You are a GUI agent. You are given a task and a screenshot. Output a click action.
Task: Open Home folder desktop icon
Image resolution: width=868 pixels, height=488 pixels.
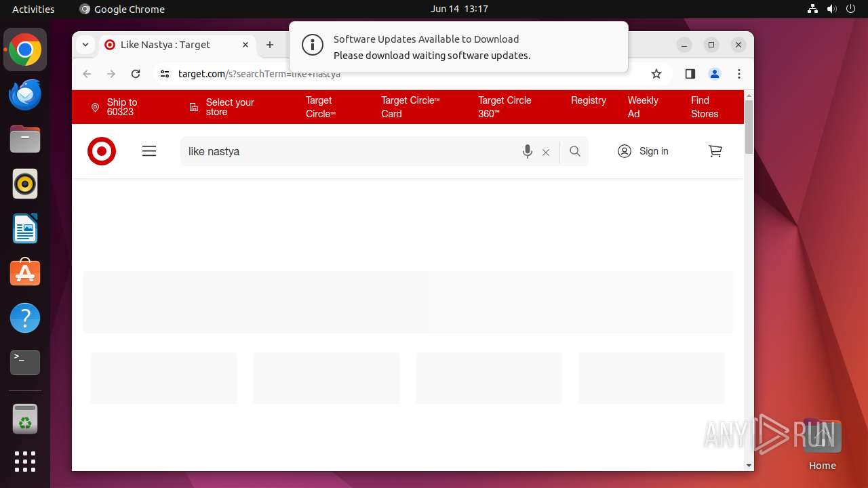tap(822, 445)
